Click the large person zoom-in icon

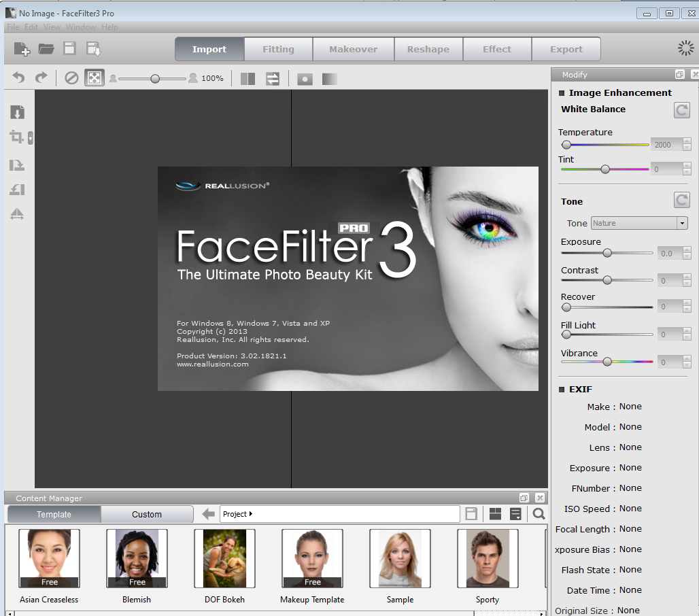pyautogui.click(x=193, y=78)
